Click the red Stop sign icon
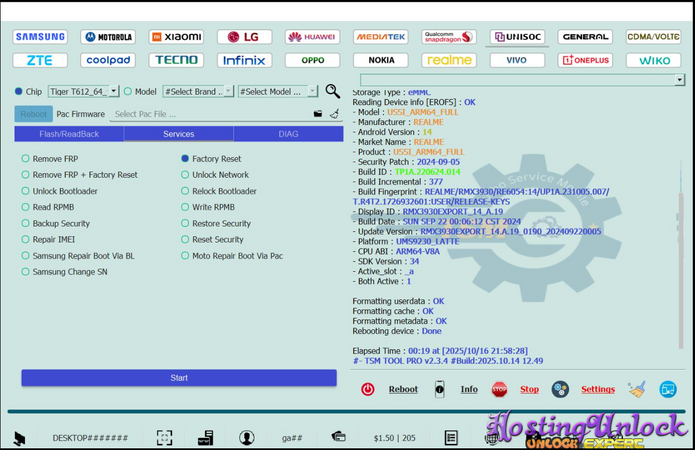 [x=499, y=389]
